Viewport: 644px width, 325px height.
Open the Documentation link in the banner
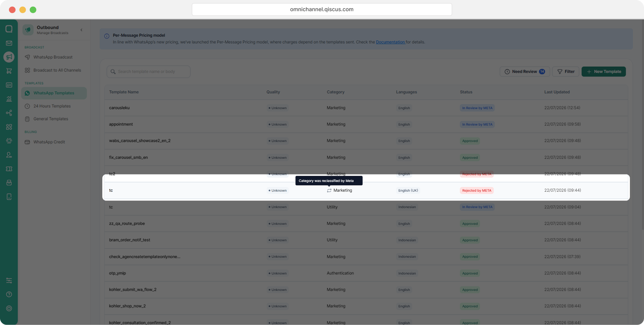[x=390, y=42]
